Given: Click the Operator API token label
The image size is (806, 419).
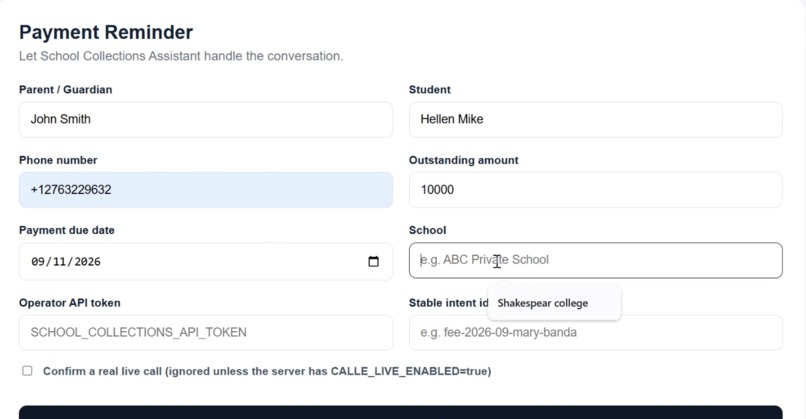Looking at the screenshot, I should pos(69,303).
